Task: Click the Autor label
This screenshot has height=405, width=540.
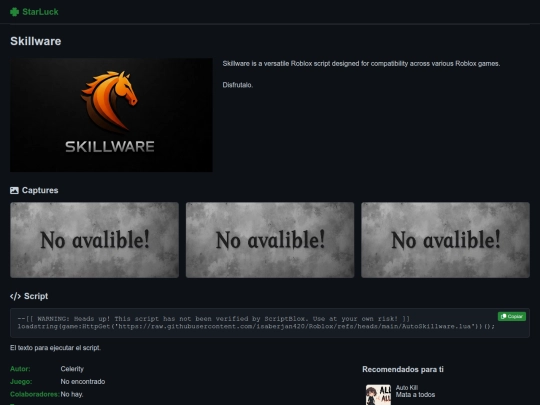Action: pos(20,369)
